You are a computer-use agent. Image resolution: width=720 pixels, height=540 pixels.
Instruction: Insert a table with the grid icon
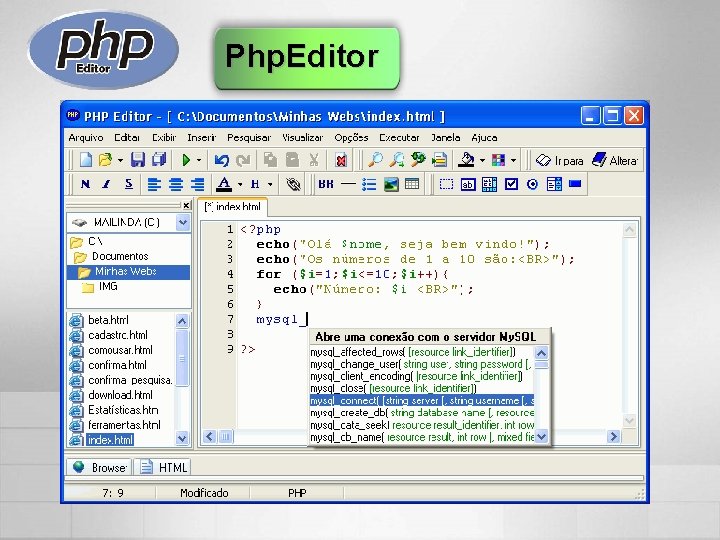(412, 184)
